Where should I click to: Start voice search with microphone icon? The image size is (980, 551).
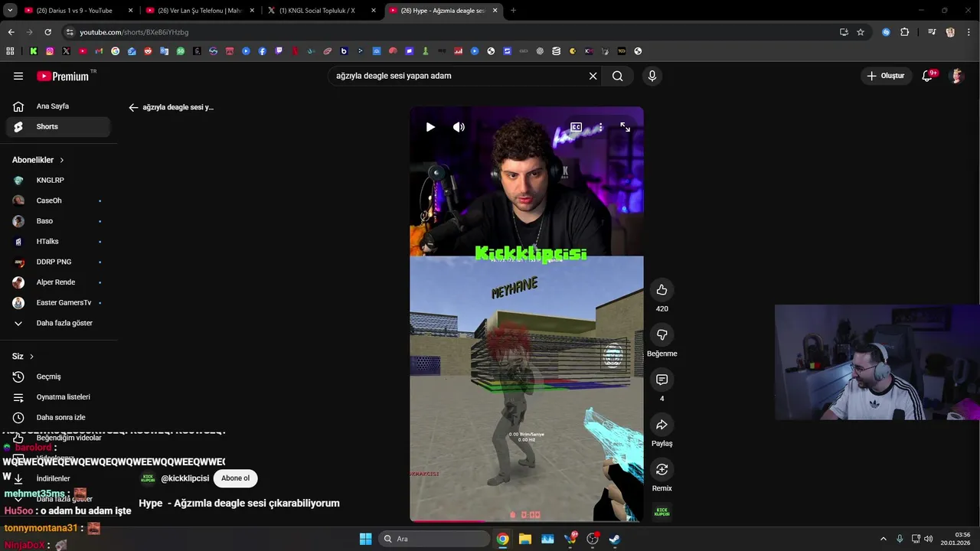coord(652,76)
